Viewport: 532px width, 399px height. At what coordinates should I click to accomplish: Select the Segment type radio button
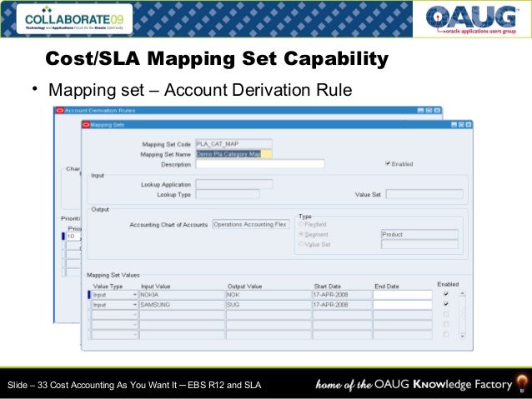tap(301, 234)
